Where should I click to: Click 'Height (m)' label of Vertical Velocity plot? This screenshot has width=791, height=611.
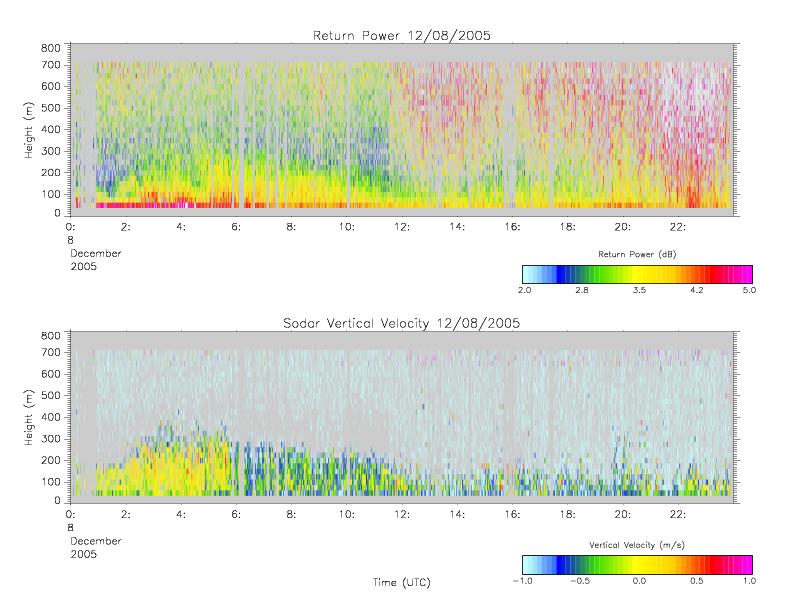pyautogui.click(x=29, y=417)
